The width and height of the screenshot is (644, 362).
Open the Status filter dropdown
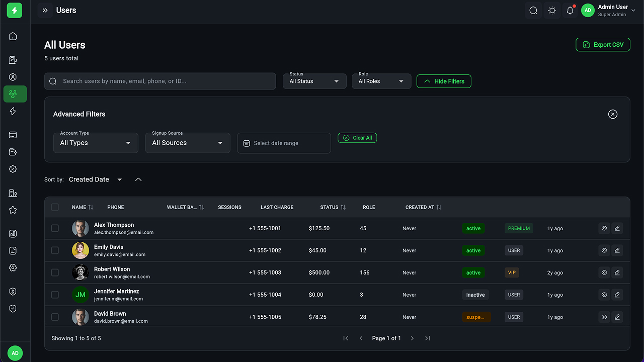(314, 81)
